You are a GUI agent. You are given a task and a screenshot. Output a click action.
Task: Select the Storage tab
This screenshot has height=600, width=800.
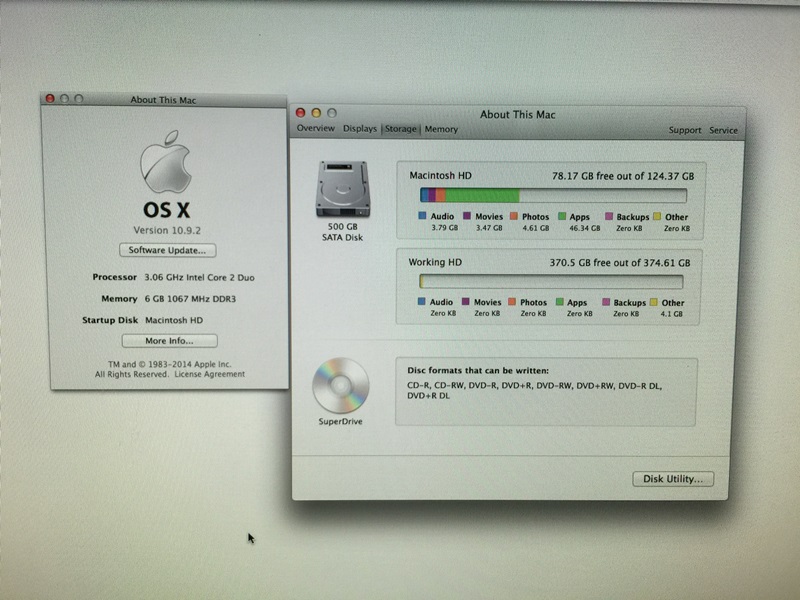[401, 129]
